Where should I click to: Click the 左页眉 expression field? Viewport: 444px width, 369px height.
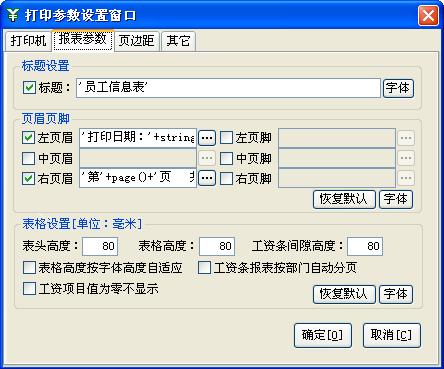click(138, 138)
